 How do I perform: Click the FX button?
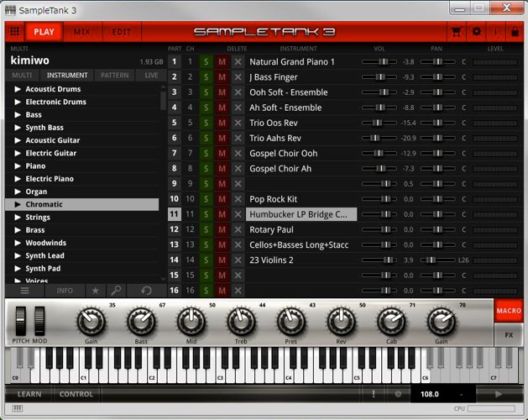tap(509, 334)
